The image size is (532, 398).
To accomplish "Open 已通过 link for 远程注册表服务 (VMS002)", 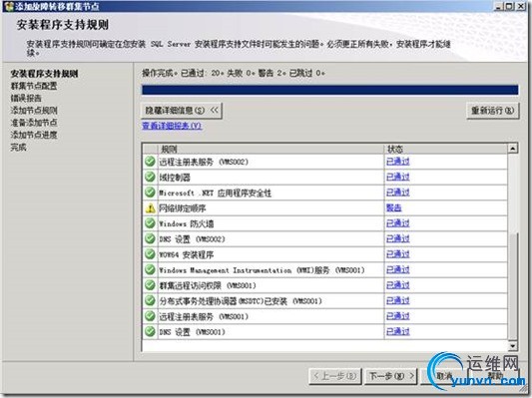I will 398,162.
